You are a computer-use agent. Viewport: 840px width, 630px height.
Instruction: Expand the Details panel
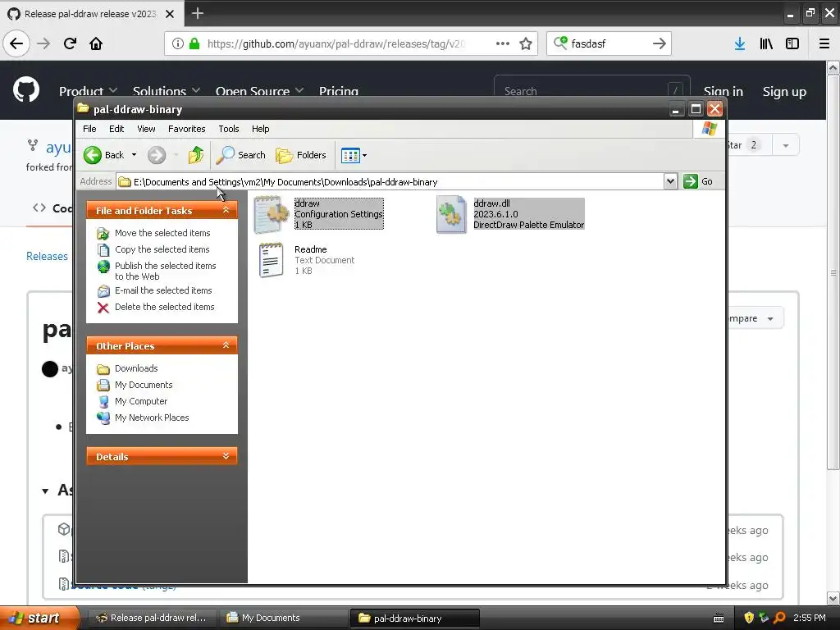click(x=226, y=456)
